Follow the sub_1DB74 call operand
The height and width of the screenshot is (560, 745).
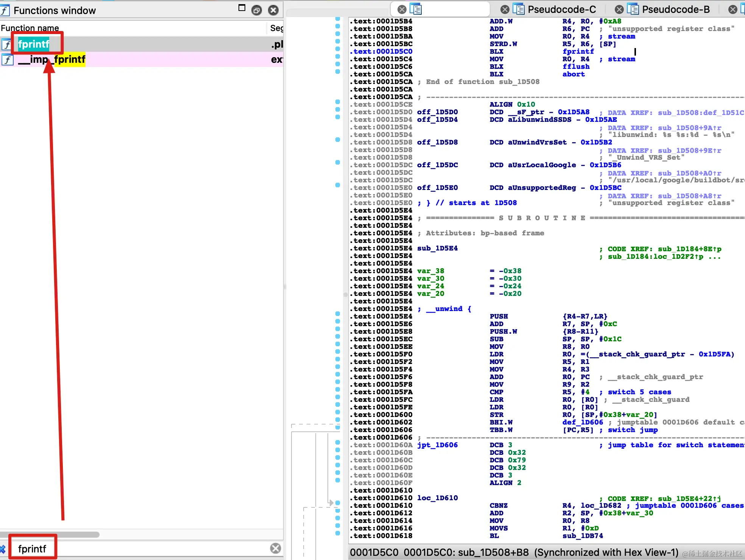point(582,536)
